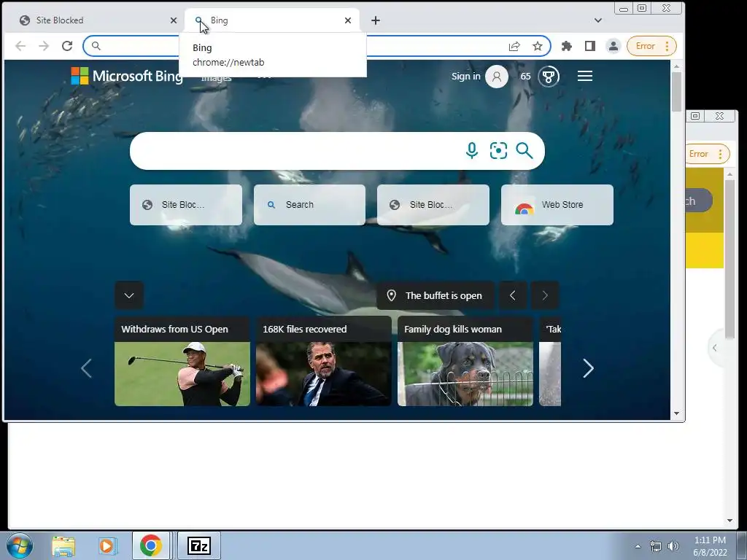Open visual search camera icon

pos(498,150)
